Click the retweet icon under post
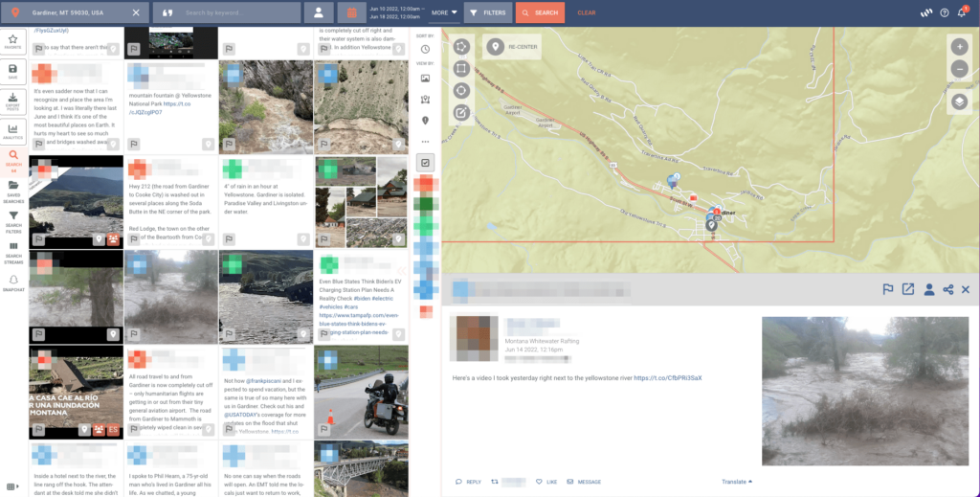 click(x=495, y=482)
